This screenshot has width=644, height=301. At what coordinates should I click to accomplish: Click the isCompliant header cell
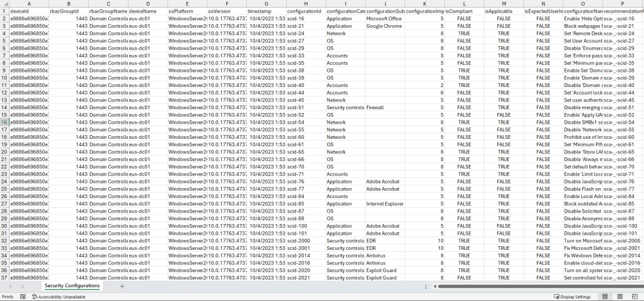464,11
